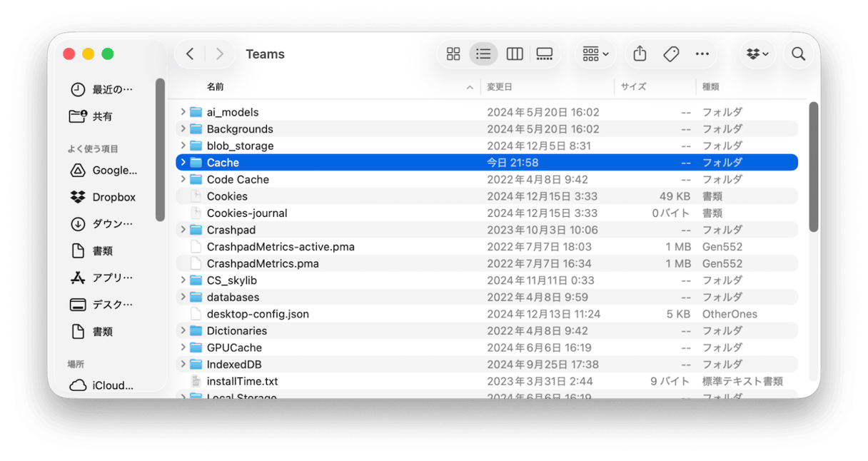Expand the Code Cache folder
This screenshot has height=461, width=868.
pos(183,179)
